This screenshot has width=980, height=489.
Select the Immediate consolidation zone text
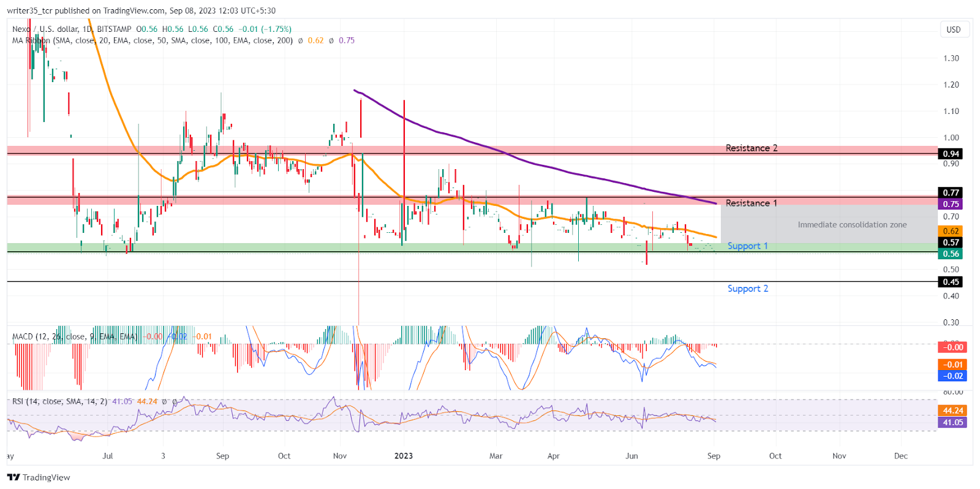pos(852,225)
